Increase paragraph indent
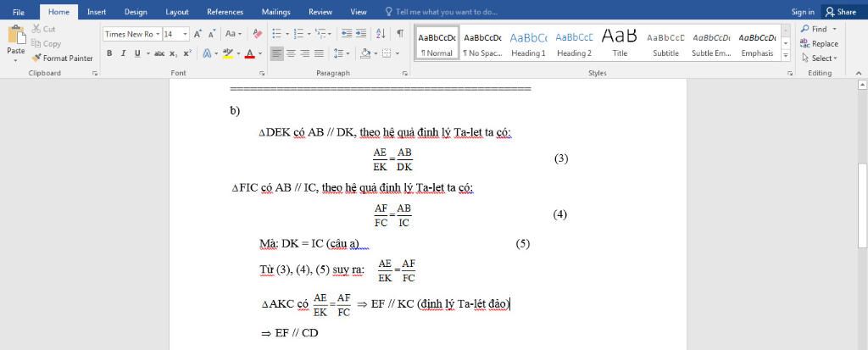 point(361,34)
